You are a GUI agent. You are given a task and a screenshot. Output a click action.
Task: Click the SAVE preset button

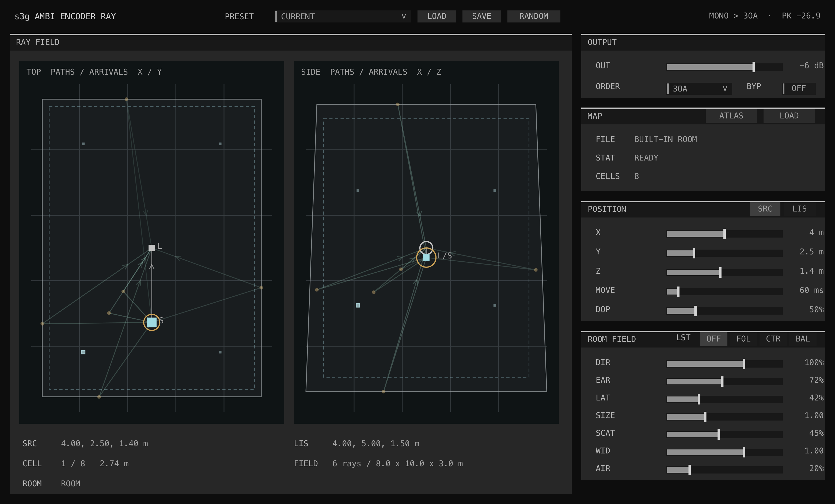click(481, 16)
